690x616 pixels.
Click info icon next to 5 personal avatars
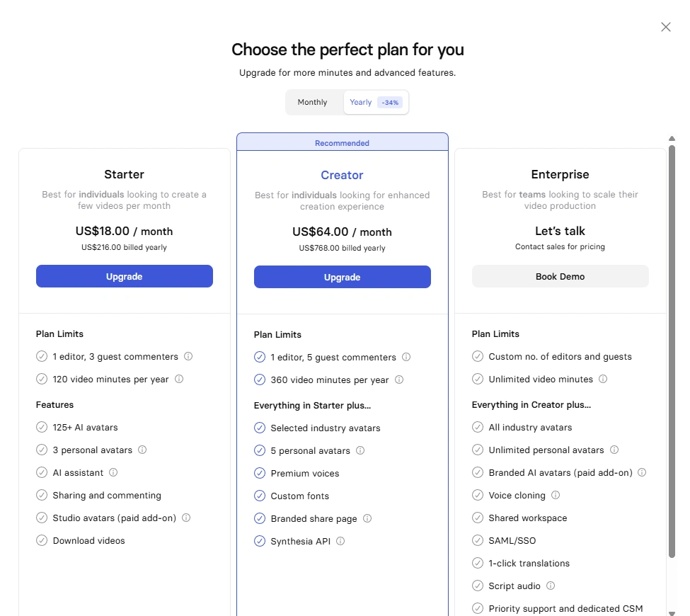pos(360,450)
